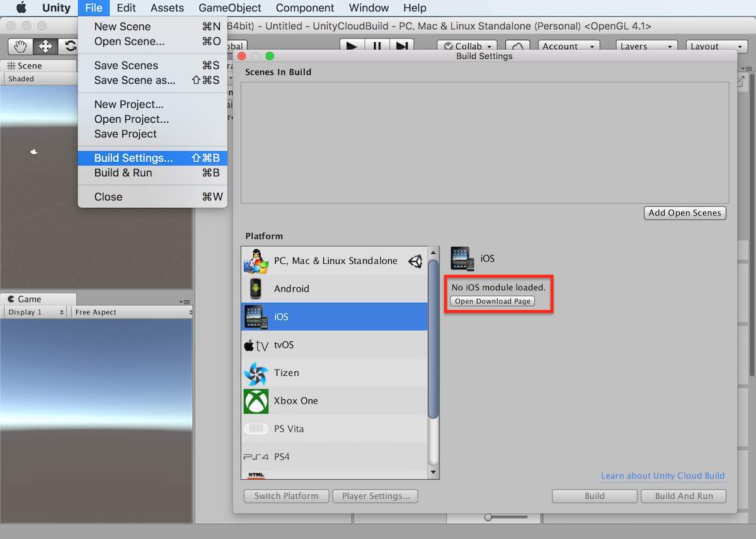Click platform list scroll down arrow
Image resolution: width=756 pixels, height=539 pixels.
[433, 472]
